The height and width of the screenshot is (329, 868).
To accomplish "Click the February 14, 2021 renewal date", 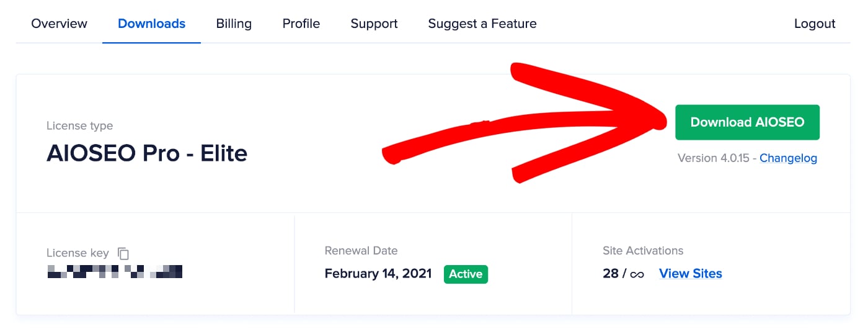I will pos(378,274).
